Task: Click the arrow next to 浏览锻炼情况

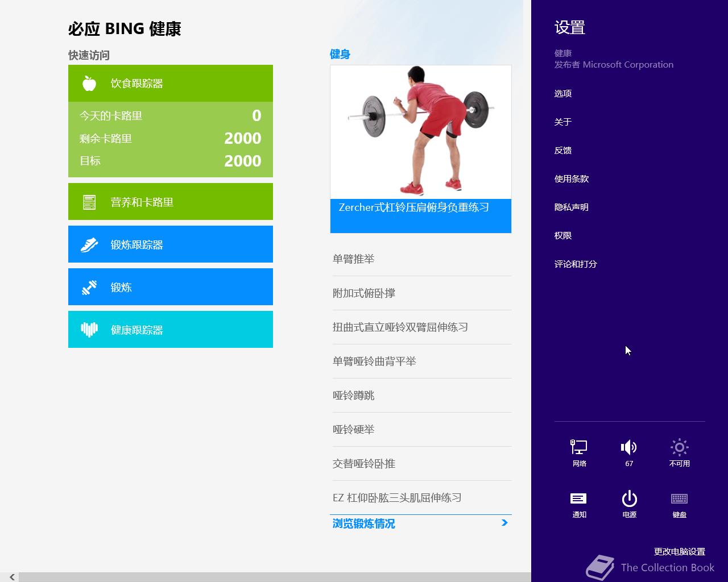Action: 504,523
